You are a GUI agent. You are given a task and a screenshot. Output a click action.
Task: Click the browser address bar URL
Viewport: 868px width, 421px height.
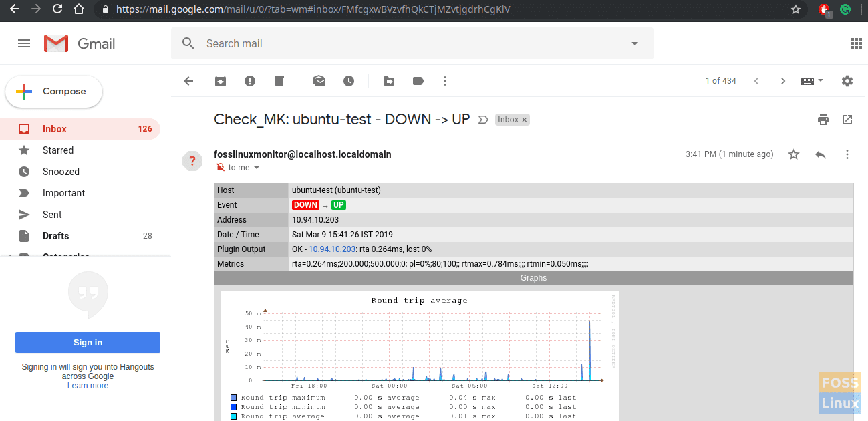pos(313,9)
